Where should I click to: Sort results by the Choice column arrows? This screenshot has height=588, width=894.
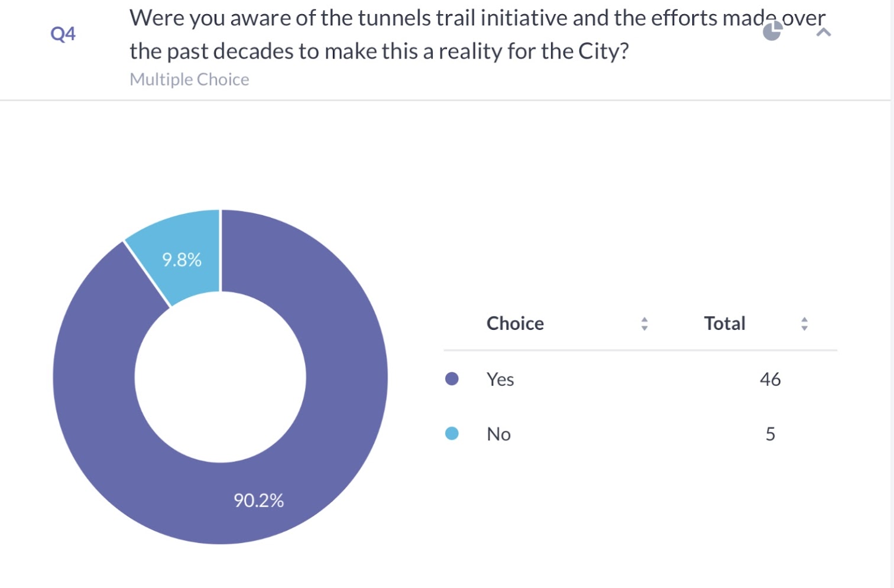tap(644, 323)
